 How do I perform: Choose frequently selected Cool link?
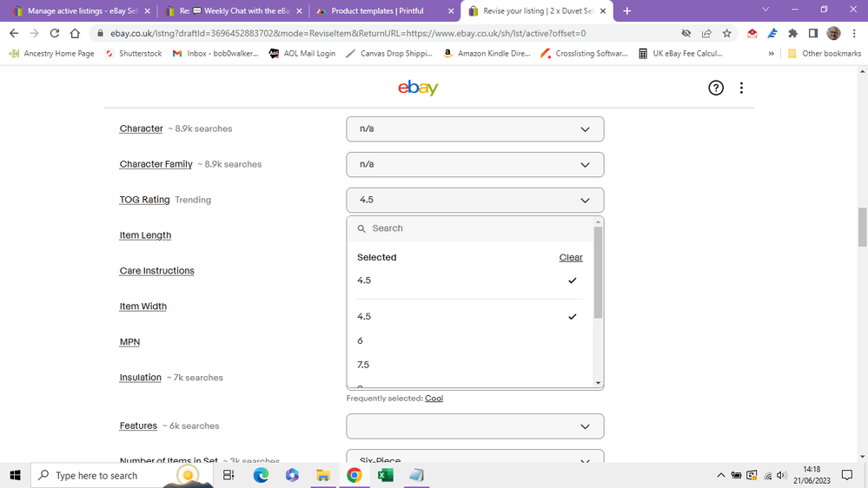coord(434,399)
